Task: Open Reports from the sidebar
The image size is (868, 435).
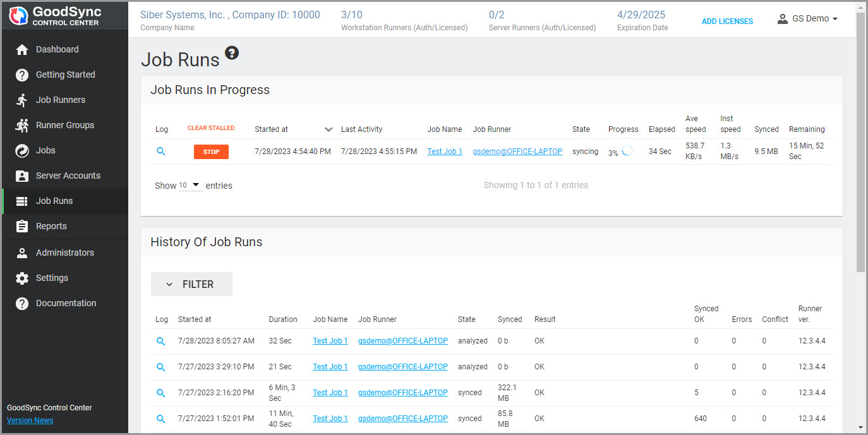Action: click(x=51, y=226)
